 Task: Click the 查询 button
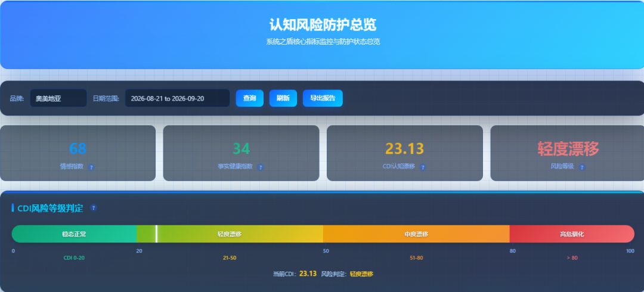pos(250,98)
